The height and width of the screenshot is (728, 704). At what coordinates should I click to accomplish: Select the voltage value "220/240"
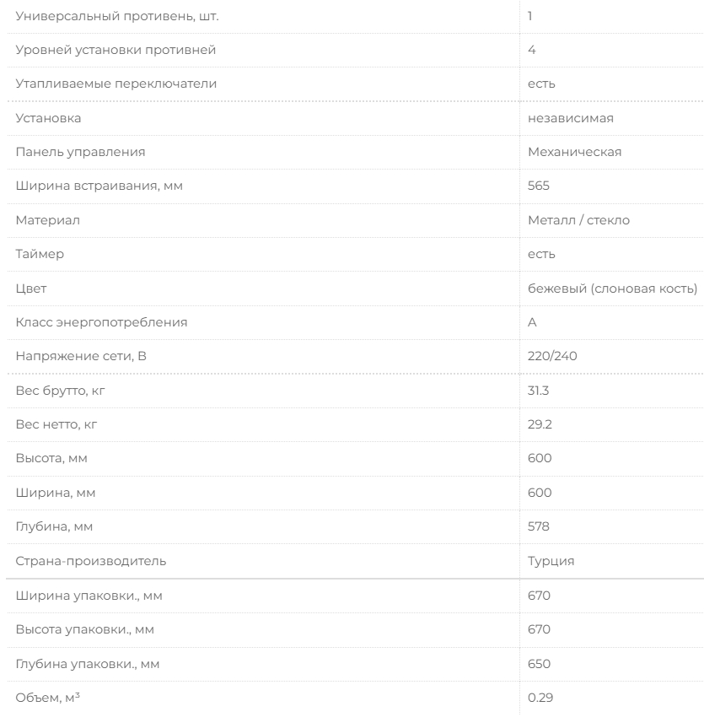point(552,357)
